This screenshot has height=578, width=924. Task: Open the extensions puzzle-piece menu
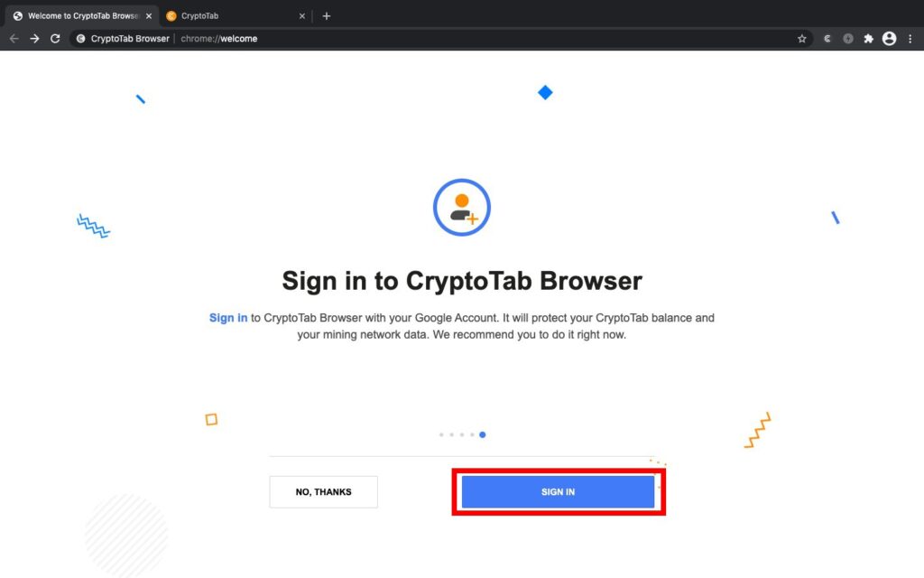(x=869, y=38)
